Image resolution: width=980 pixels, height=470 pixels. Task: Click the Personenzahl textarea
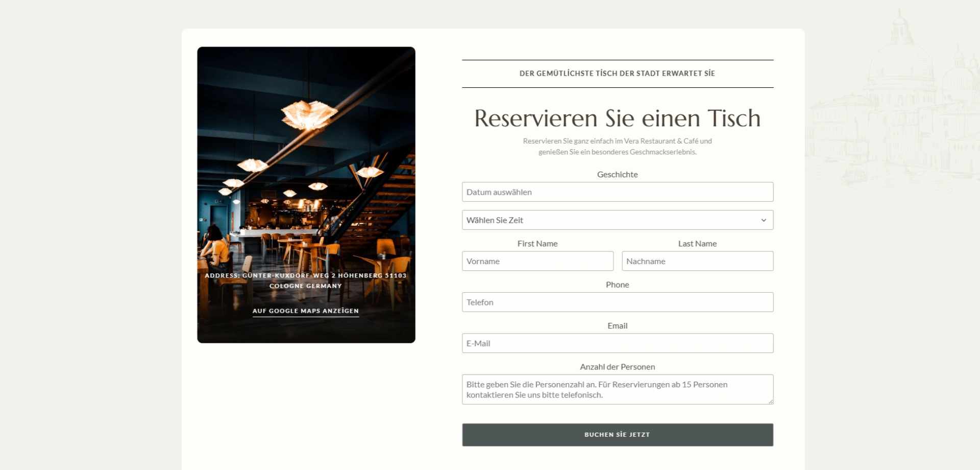tap(617, 389)
